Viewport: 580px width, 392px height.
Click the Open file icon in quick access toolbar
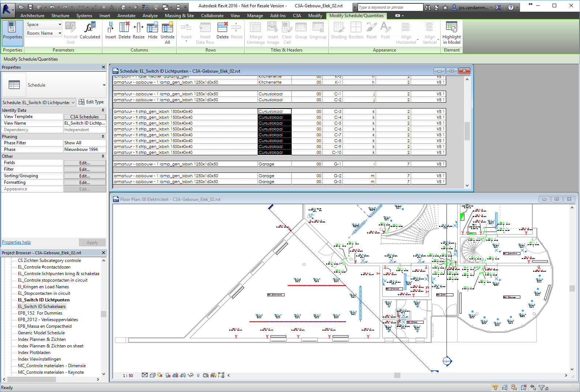tap(22, 7)
